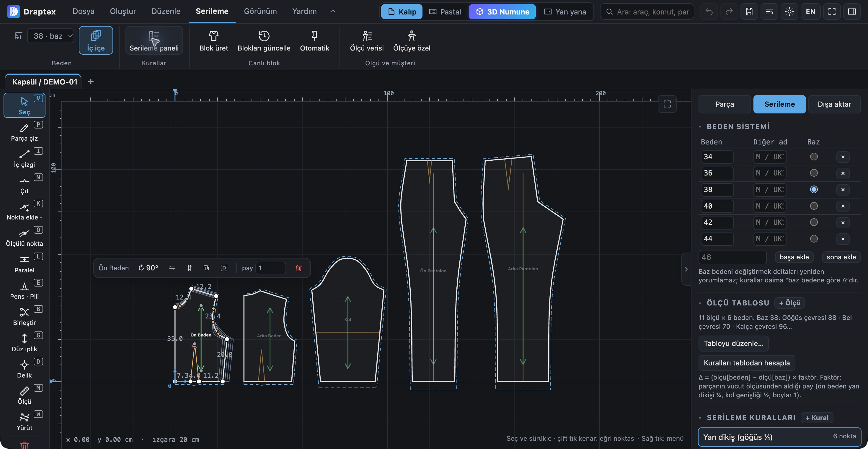Click the Otomatik pin icon

click(314, 36)
